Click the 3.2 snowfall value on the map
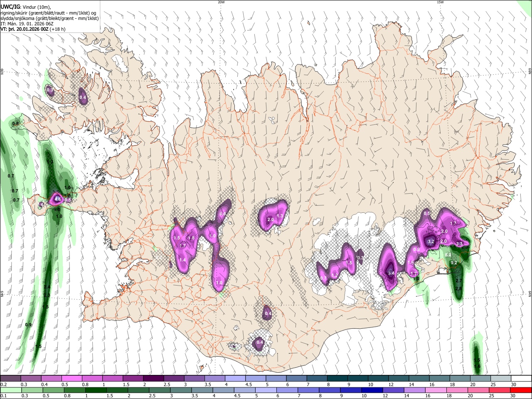This screenshot has width=532, height=399. pos(431,241)
